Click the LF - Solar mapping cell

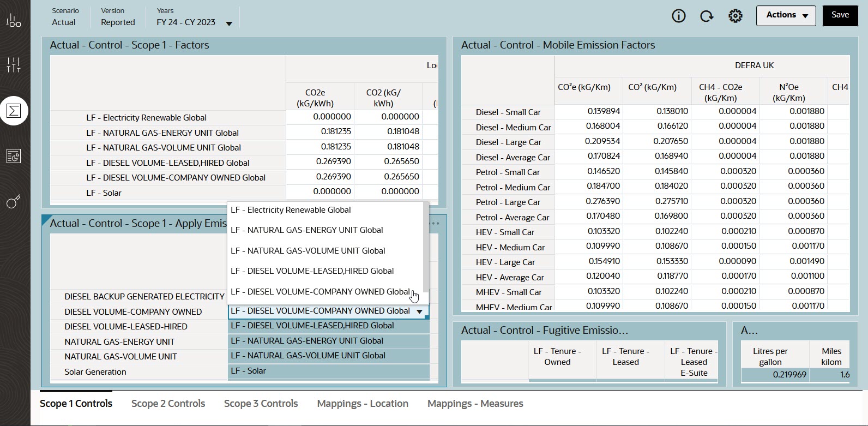pos(328,371)
